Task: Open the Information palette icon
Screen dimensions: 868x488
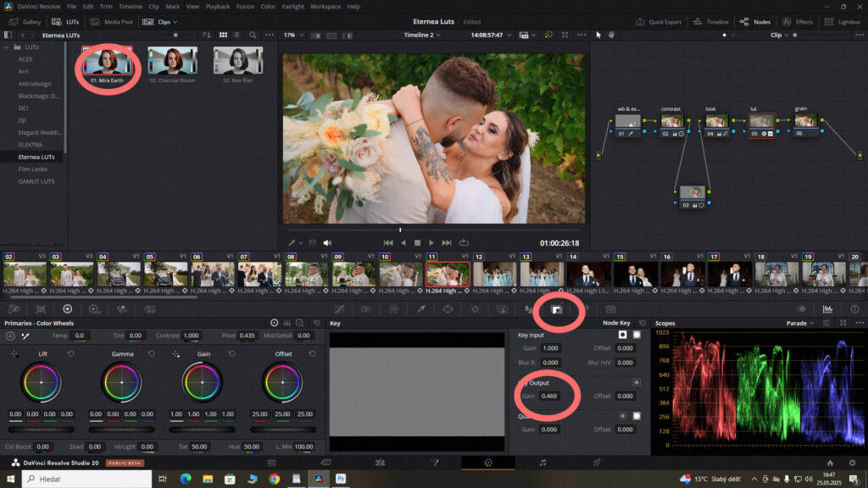Action: pos(854,309)
